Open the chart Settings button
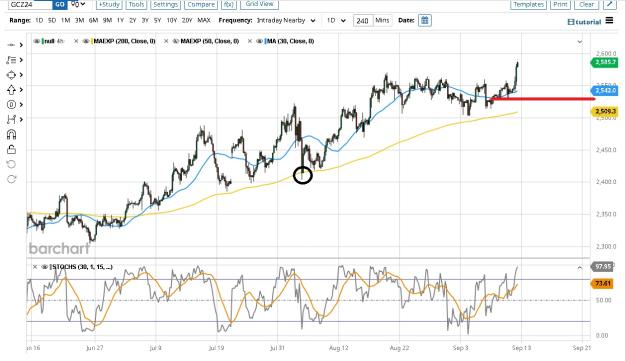625x361 pixels. coord(165,4)
